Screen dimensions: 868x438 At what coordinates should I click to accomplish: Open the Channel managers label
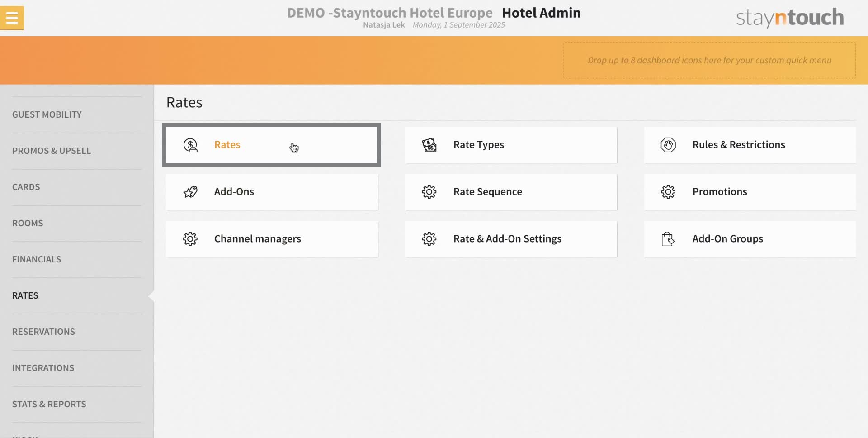[x=258, y=239]
